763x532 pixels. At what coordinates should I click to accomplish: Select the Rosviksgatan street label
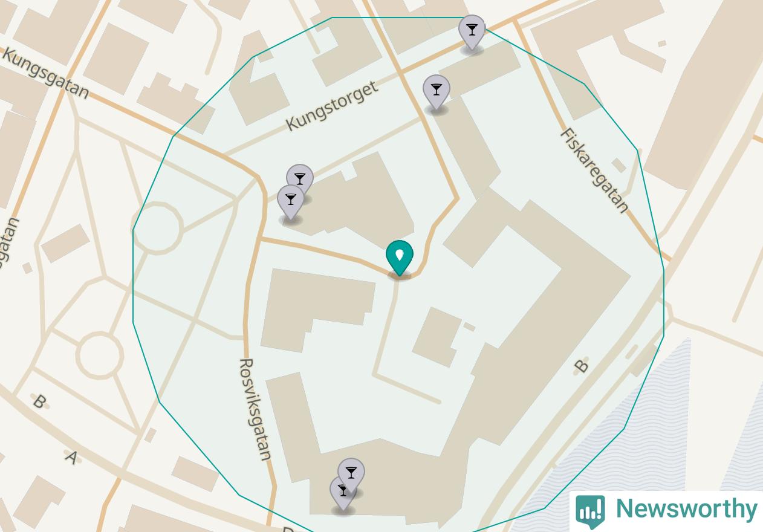(x=255, y=409)
